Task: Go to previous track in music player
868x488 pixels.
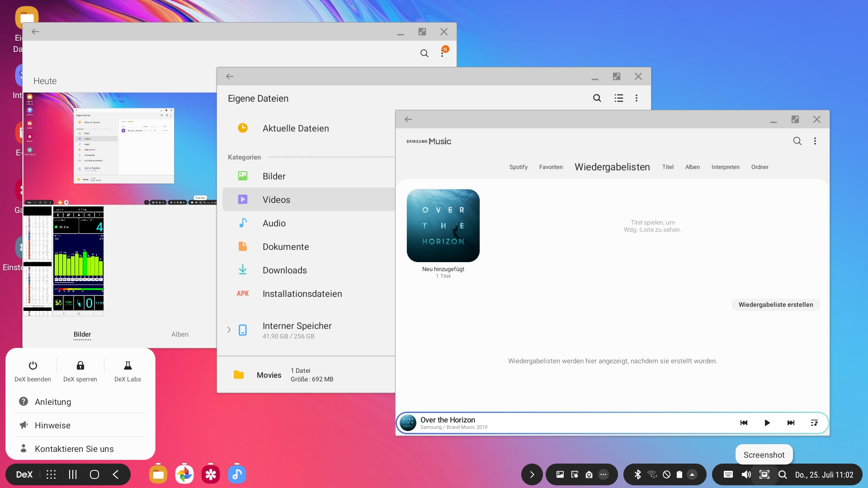Action: pos(744,423)
